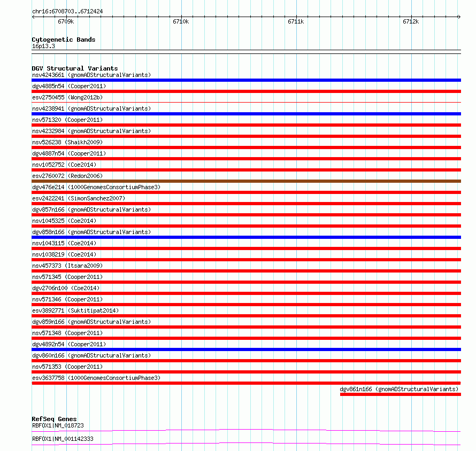Image resolution: width=476 pixels, height=451 pixels.
Task: Select nsv571346 Cooper2011 label
Action: coord(67,299)
